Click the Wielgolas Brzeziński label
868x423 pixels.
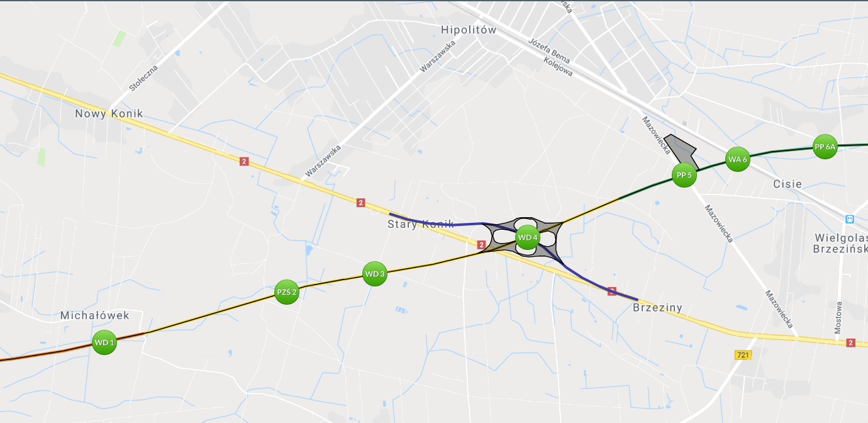(x=840, y=243)
